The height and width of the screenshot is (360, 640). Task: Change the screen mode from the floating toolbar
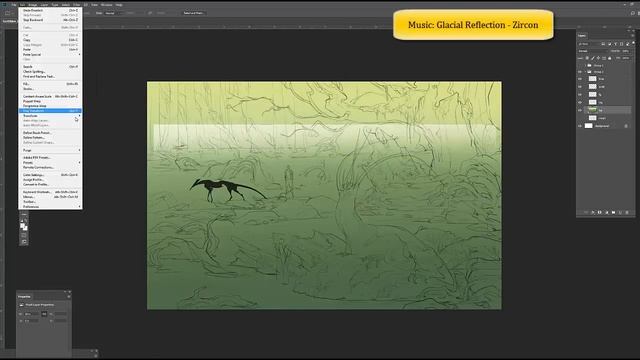tap(24, 242)
